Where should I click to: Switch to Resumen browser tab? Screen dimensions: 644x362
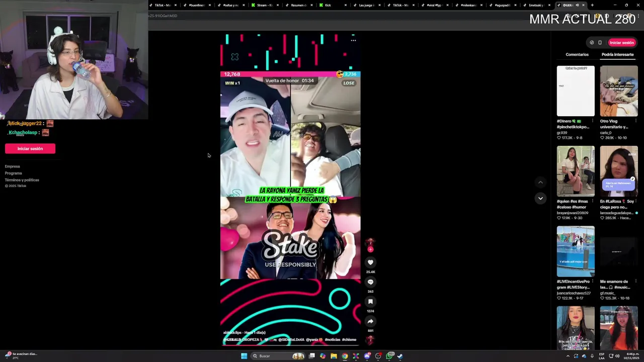298,5
